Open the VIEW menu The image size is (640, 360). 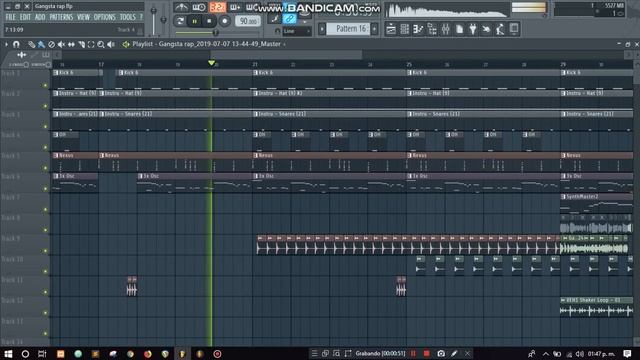(x=83, y=17)
